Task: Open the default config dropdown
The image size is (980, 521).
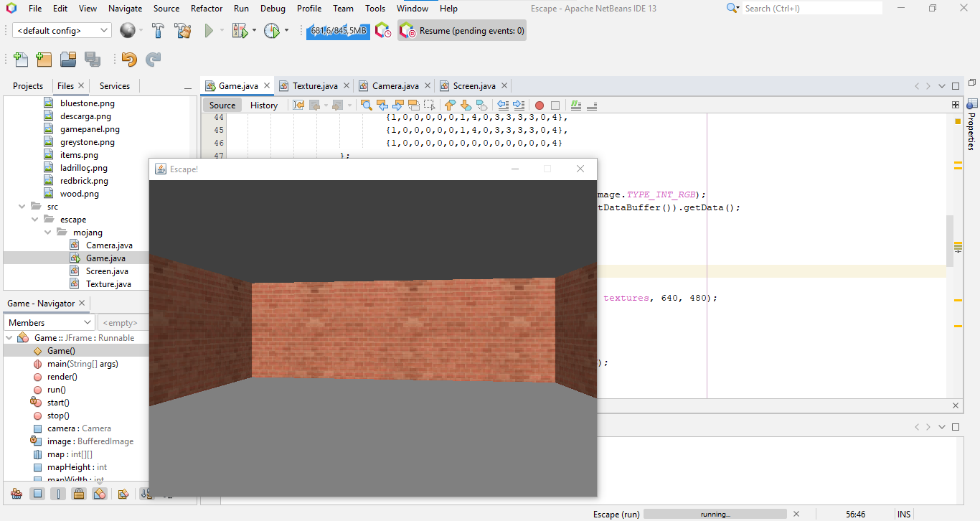Action: (103, 31)
